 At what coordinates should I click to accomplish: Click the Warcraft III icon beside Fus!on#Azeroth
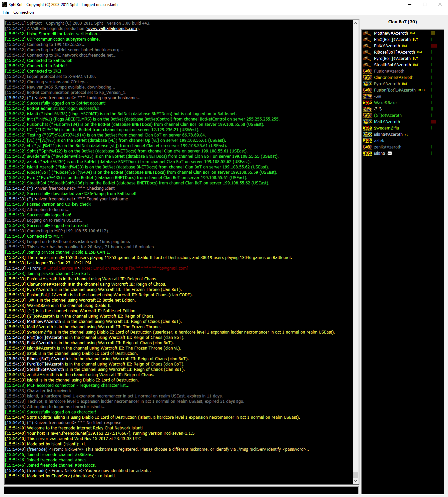(367, 71)
